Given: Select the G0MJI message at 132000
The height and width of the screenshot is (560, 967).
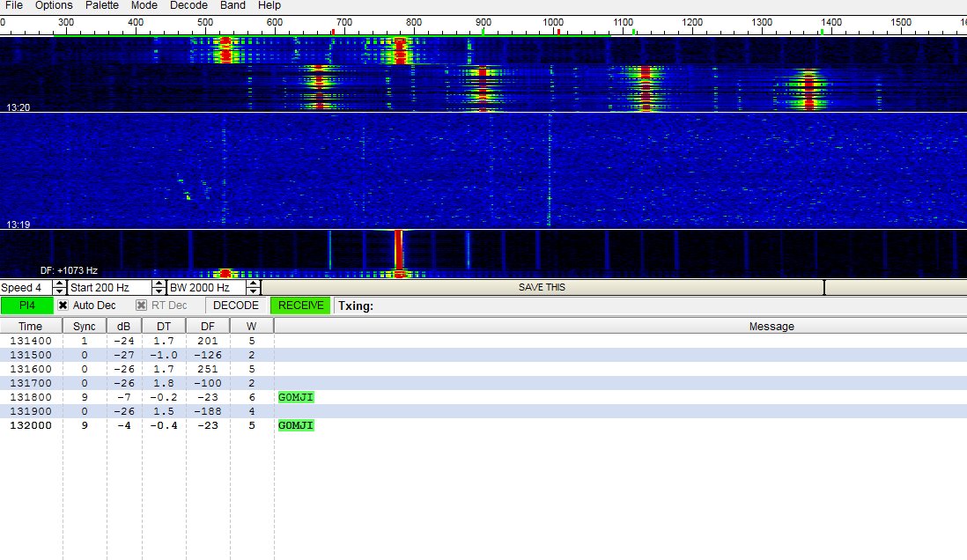Looking at the screenshot, I should [x=296, y=425].
